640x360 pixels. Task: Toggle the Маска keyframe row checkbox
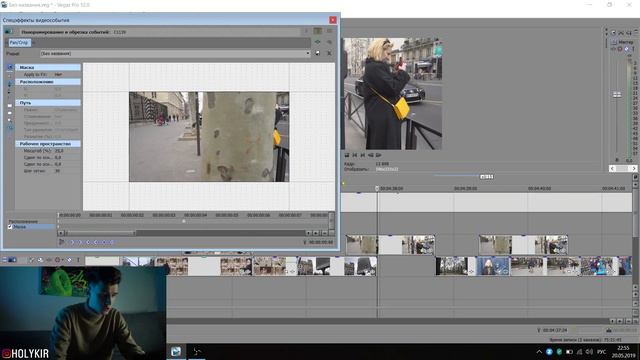[x=10, y=227]
